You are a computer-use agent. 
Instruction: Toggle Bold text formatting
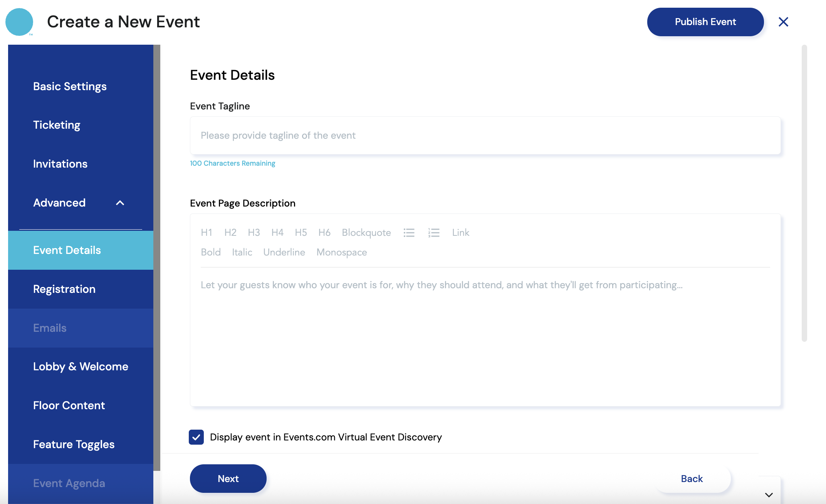(211, 252)
